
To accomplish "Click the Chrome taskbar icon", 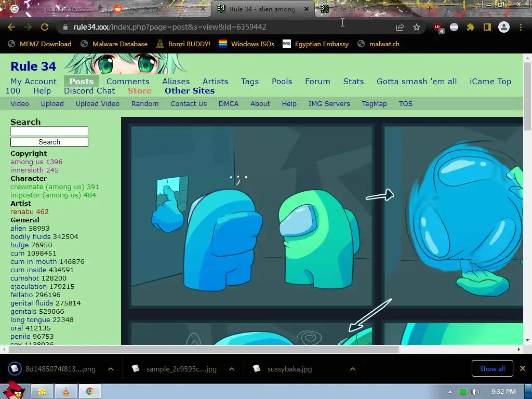I will click(x=89, y=392).
